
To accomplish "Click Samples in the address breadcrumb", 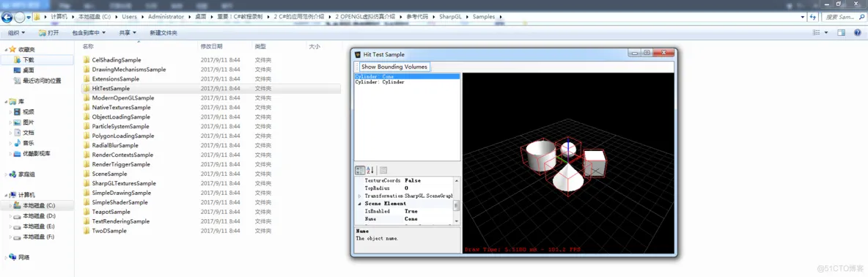I will point(484,17).
